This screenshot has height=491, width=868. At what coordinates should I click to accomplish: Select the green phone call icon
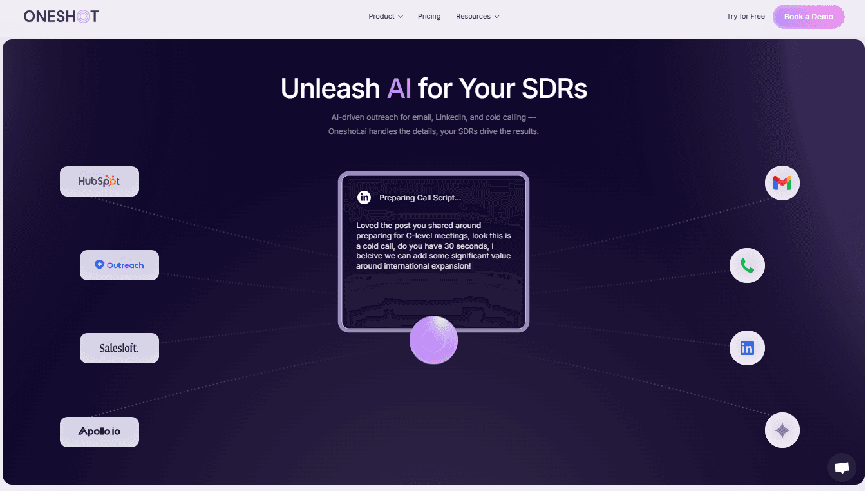[747, 265]
